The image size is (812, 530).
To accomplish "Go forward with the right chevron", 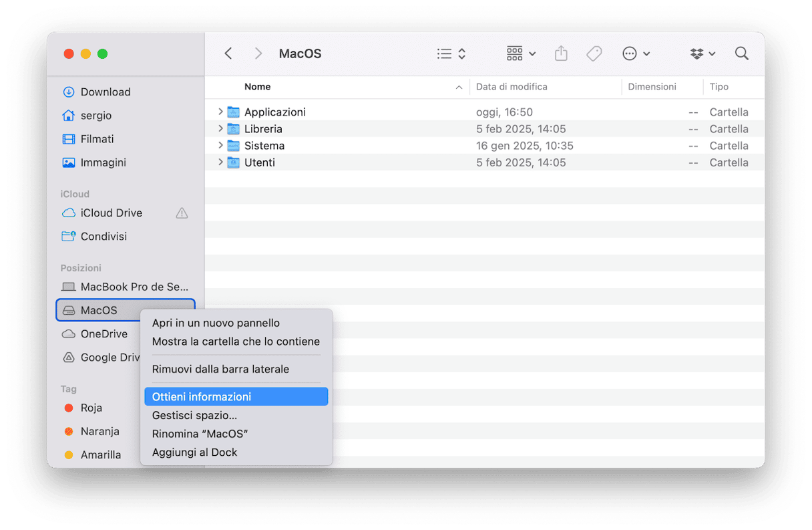I will tap(259, 53).
